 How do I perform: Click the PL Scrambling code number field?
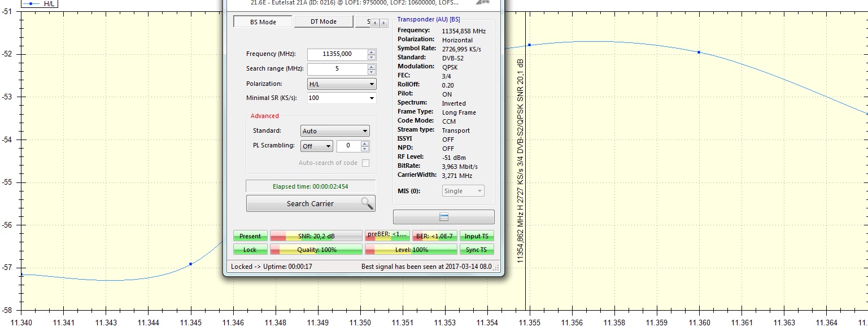(x=348, y=146)
